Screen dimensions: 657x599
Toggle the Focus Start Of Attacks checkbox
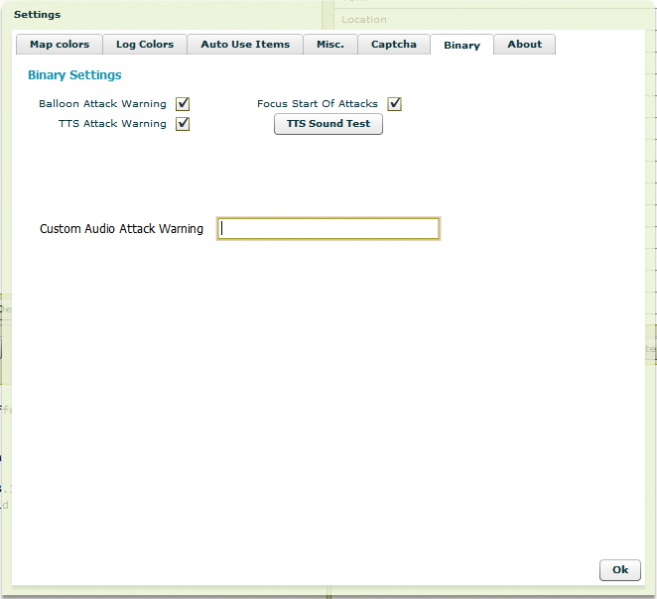(x=395, y=104)
